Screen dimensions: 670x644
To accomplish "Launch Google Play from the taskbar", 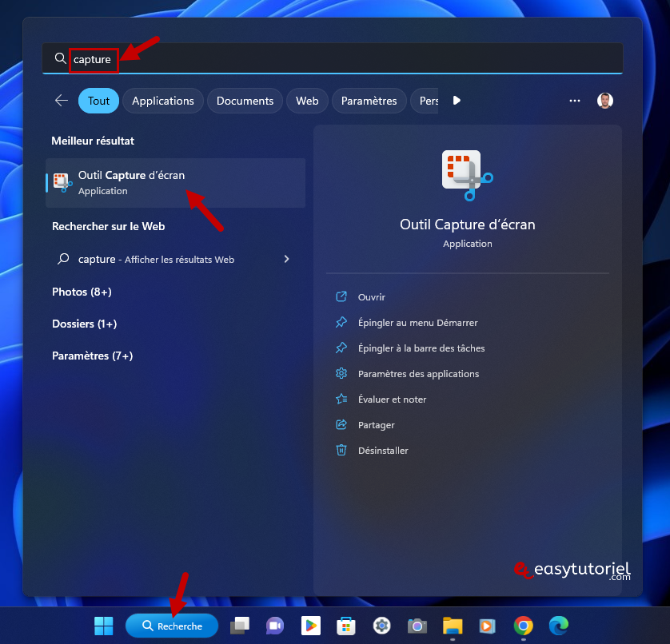I will tap(311, 626).
